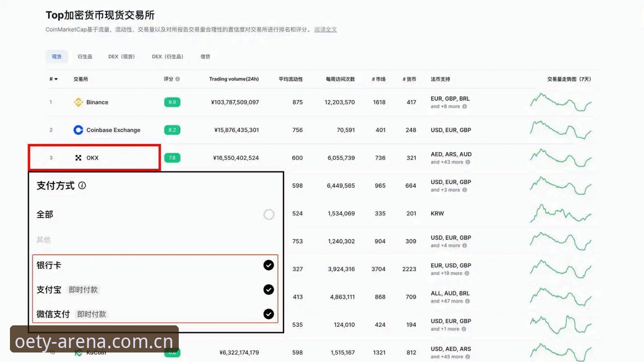Click the 3704 markets cell

pos(378,269)
